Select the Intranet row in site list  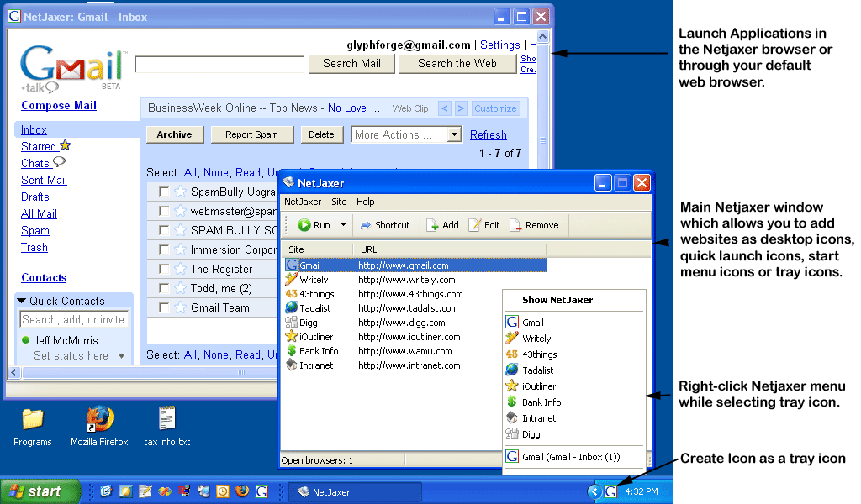pyautogui.click(x=373, y=365)
